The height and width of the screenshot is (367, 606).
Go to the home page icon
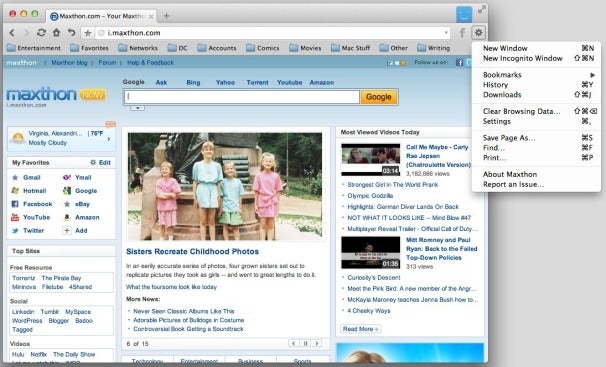click(x=56, y=33)
